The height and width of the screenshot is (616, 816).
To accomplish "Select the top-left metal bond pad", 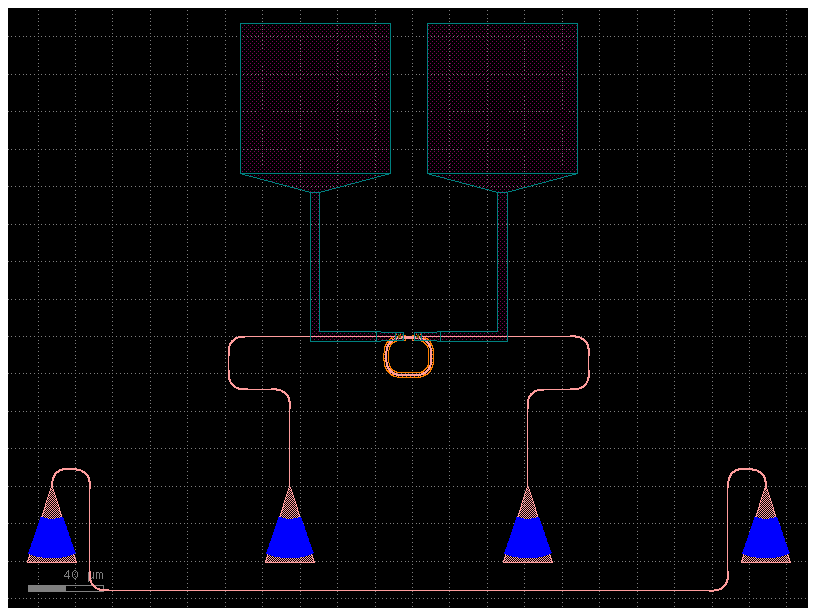I will pyautogui.click(x=314, y=95).
